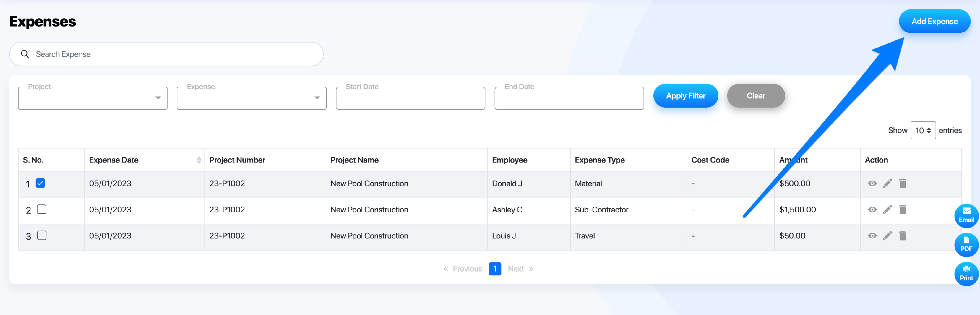
Task: Go to Next page
Action: pyautogui.click(x=520, y=269)
